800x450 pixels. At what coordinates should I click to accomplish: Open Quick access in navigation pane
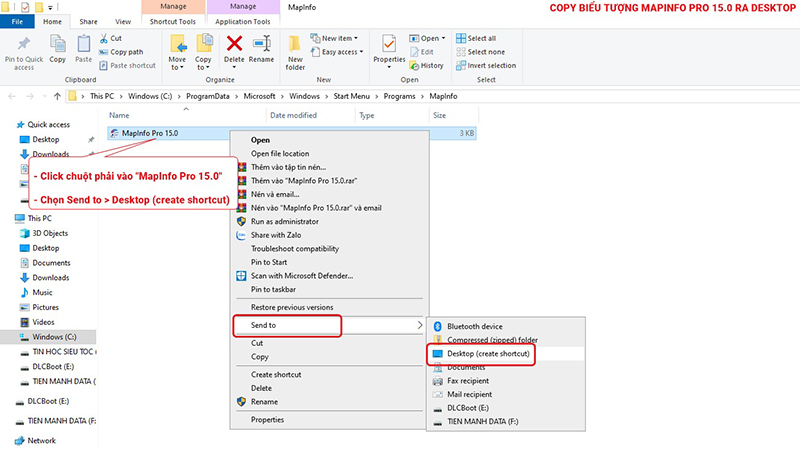pos(48,124)
